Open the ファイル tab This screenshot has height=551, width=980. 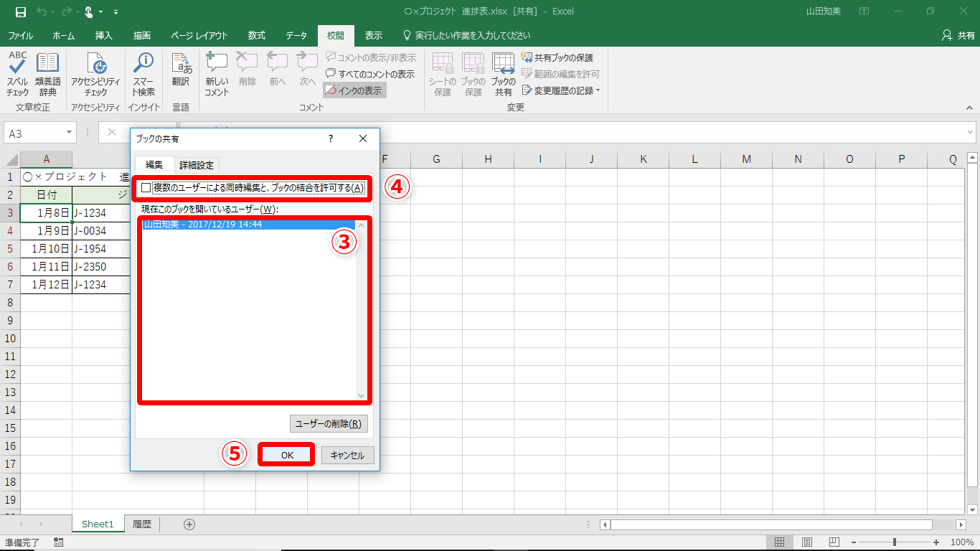point(20,36)
